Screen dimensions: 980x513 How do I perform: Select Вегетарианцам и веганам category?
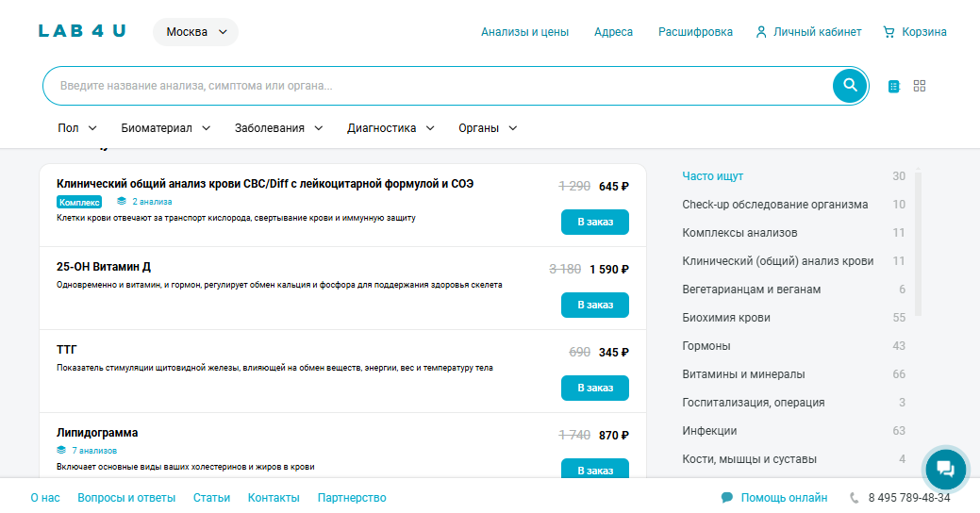point(751,290)
